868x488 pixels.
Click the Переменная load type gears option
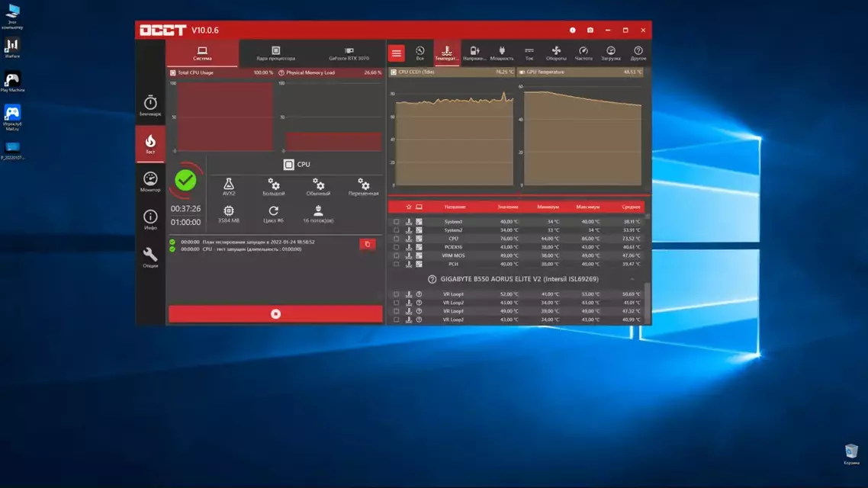click(364, 187)
